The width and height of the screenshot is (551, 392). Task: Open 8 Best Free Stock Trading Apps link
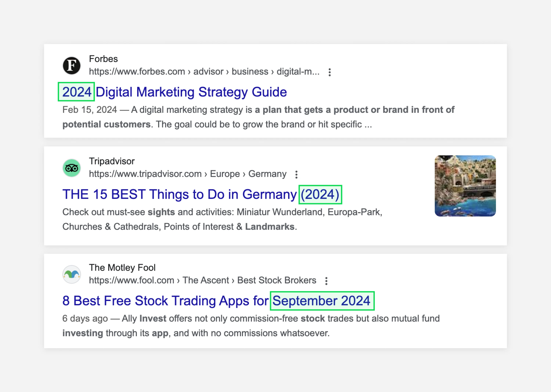[216, 301]
